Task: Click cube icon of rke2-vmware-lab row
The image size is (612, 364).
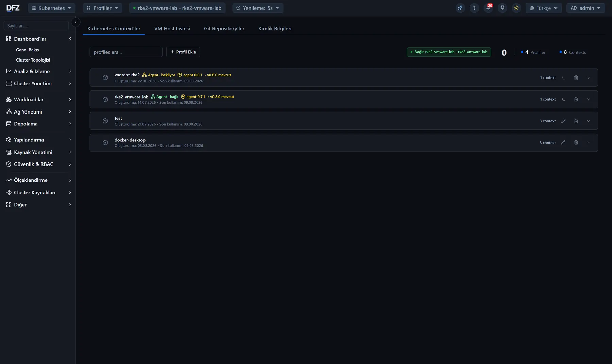Action: [105, 99]
